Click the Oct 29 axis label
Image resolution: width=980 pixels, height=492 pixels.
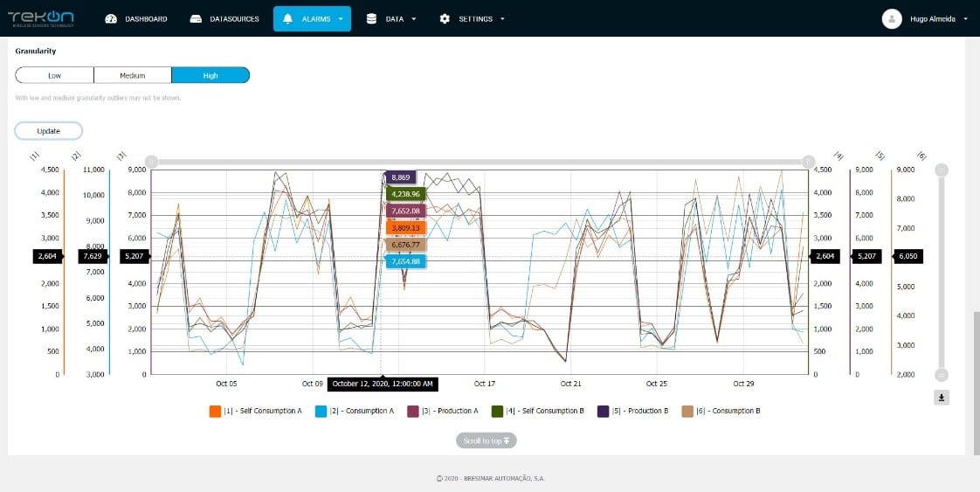743,384
